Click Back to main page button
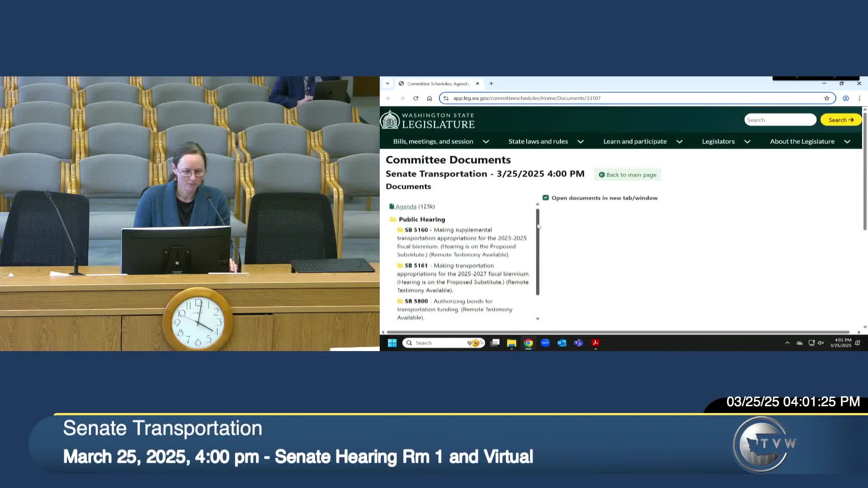The height and width of the screenshot is (488, 868). tap(627, 175)
